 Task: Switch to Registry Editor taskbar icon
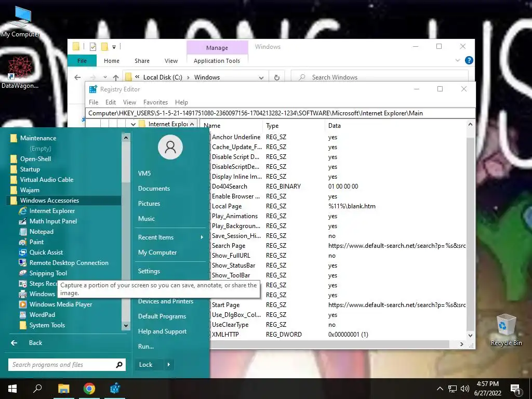click(115, 389)
